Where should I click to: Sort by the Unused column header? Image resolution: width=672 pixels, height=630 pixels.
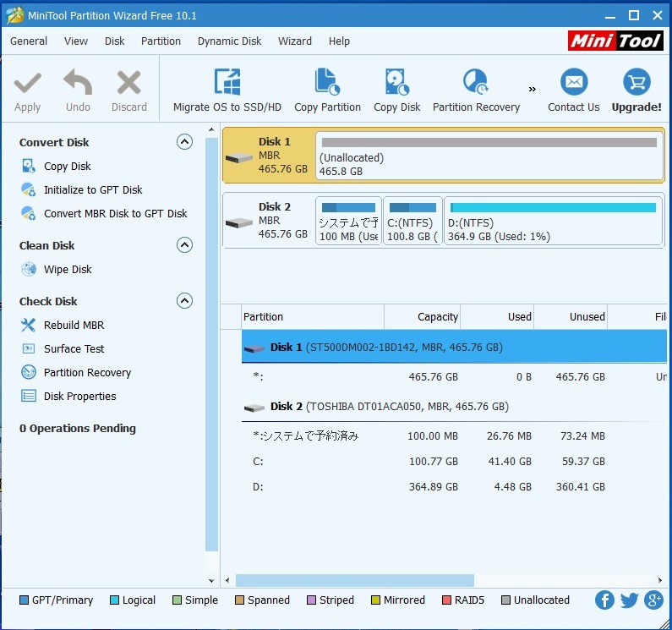(571, 316)
